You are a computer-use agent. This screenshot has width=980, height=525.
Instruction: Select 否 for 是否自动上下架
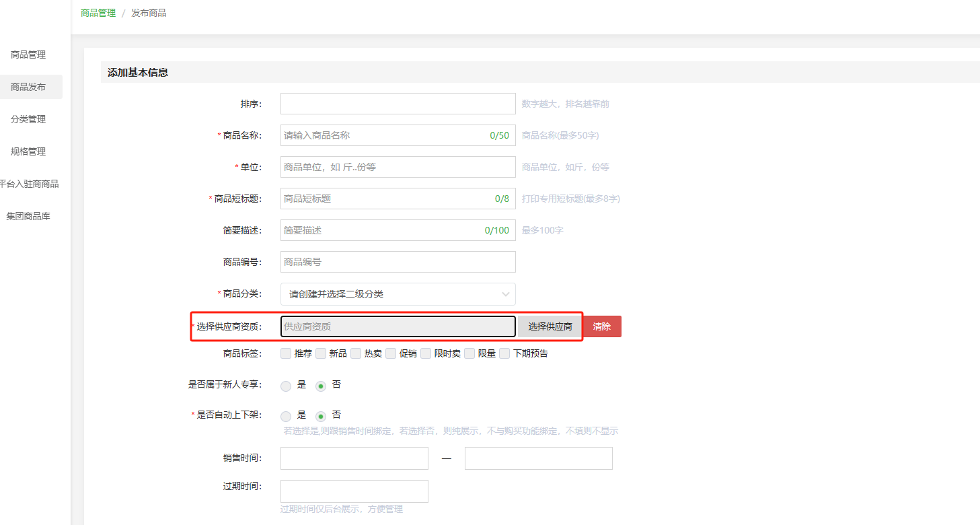click(x=321, y=416)
